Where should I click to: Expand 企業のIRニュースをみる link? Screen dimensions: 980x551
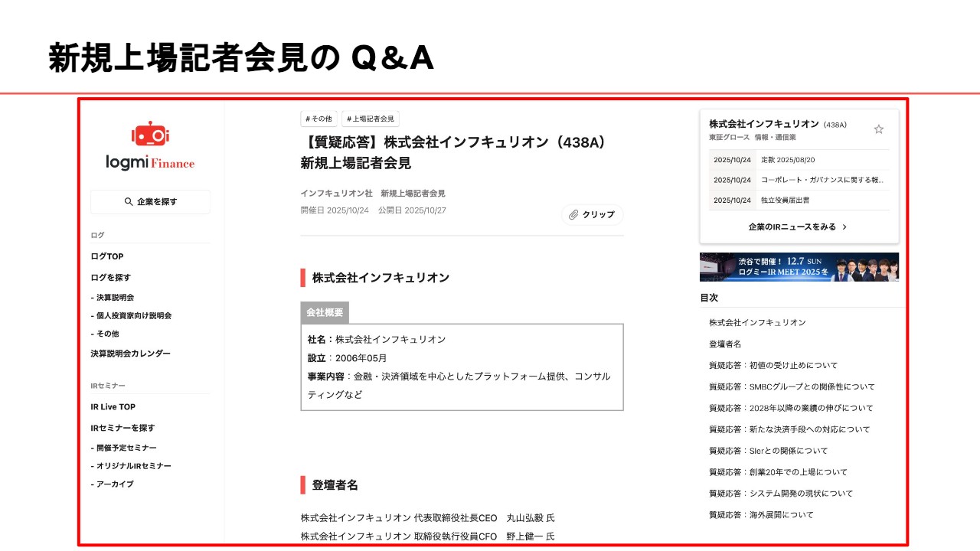(798, 227)
